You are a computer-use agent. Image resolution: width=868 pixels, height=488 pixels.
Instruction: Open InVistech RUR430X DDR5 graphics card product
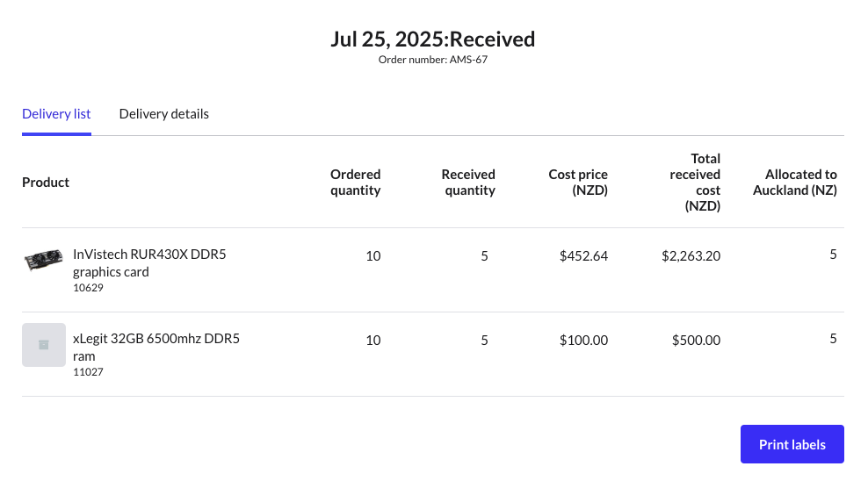(149, 263)
